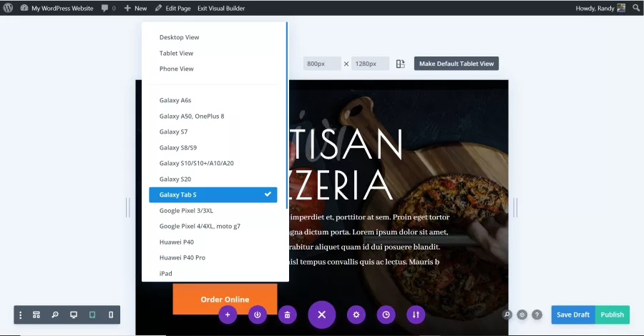644x336 pixels.
Task: Click purple plus load-from-library button
Action: click(x=228, y=315)
